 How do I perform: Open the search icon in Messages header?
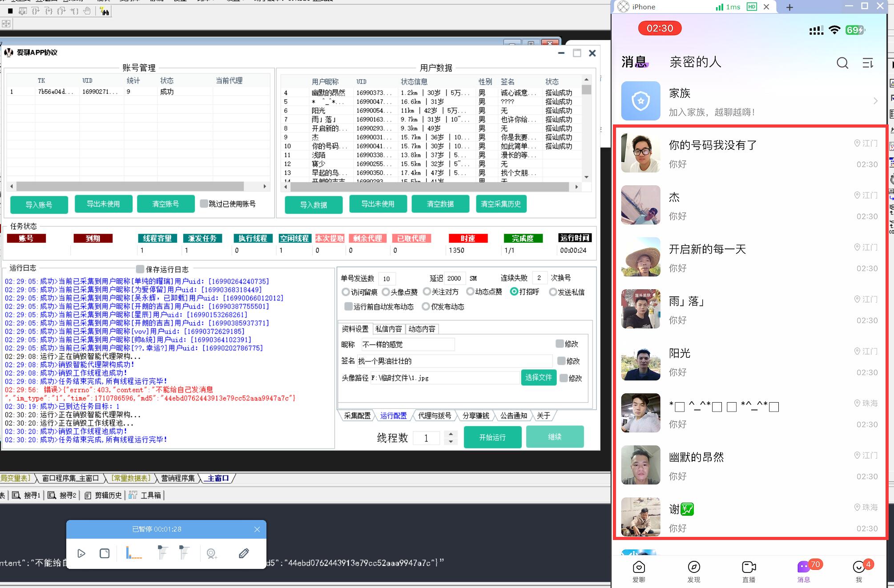pyautogui.click(x=842, y=63)
